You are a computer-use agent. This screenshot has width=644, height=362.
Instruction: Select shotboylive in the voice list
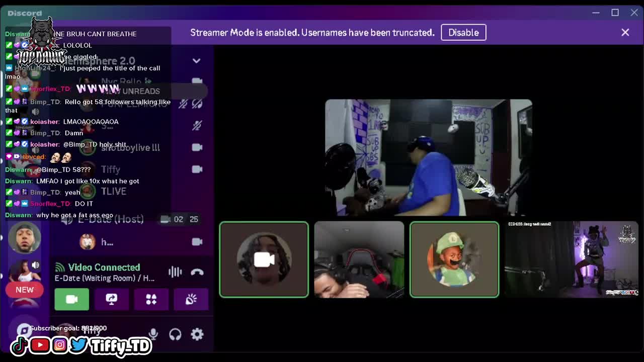[131, 147]
